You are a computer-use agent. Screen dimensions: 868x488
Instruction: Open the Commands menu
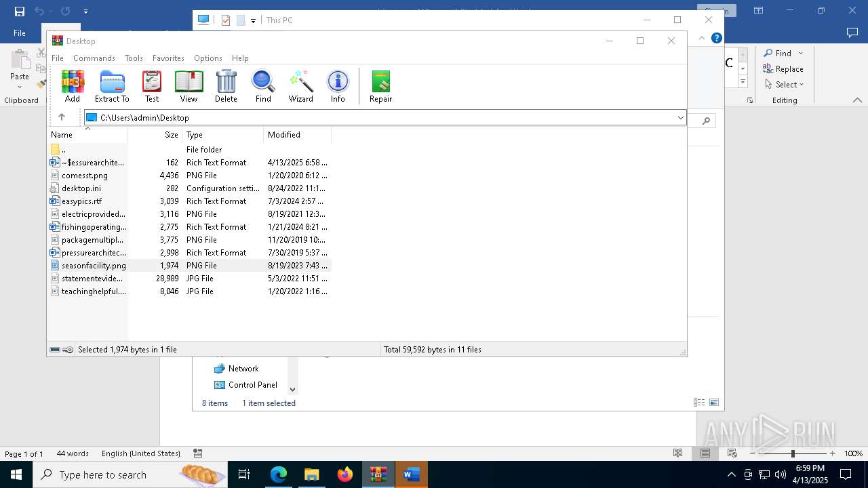coord(94,58)
